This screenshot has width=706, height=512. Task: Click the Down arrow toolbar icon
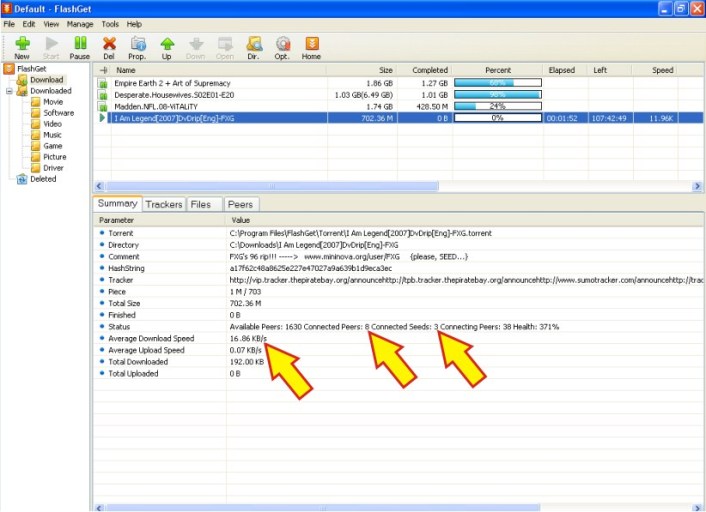click(x=195, y=48)
